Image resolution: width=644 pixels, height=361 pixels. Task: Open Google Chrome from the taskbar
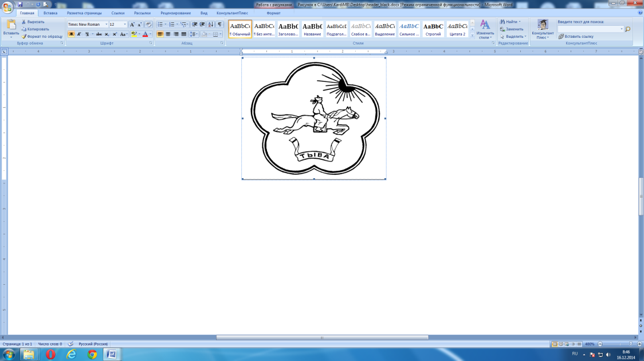(x=92, y=355)
